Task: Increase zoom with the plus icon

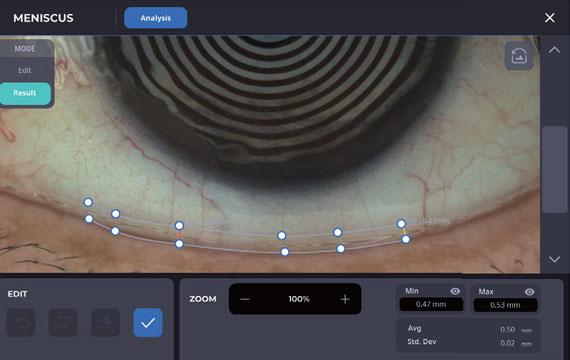Action: [x=345, y=299]
